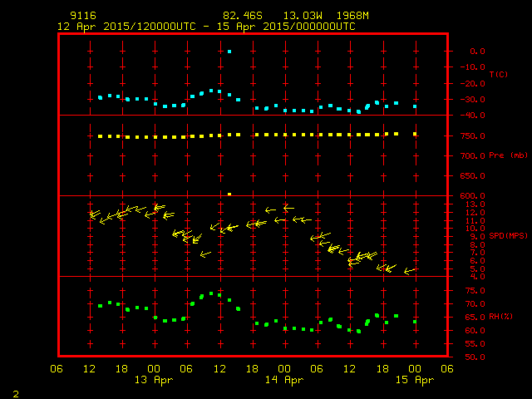Click the -10.0 temperature axis label
Viewport: 532px width, 399px height.
coord(473,67)
